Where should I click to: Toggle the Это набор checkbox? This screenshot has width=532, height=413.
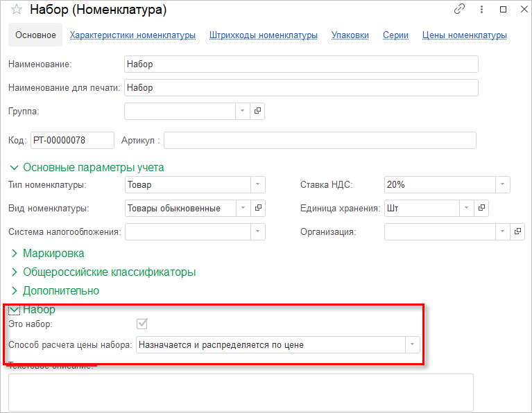[142, 324]
